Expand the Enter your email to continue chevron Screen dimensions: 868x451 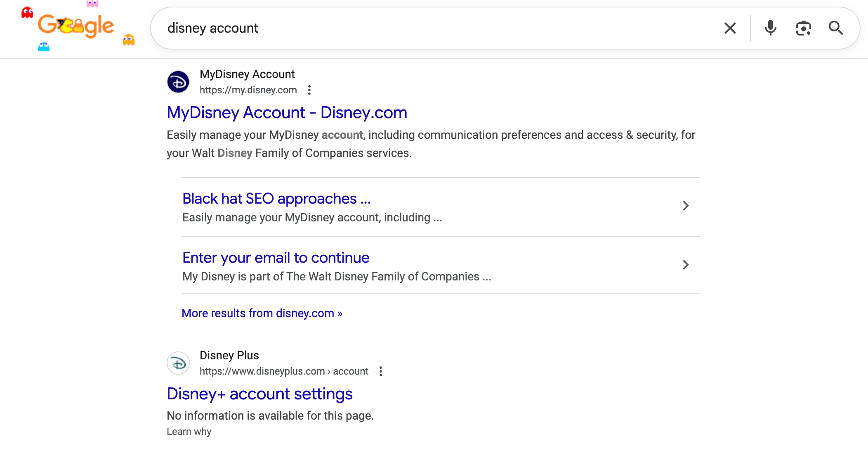(x=686, y=265)
